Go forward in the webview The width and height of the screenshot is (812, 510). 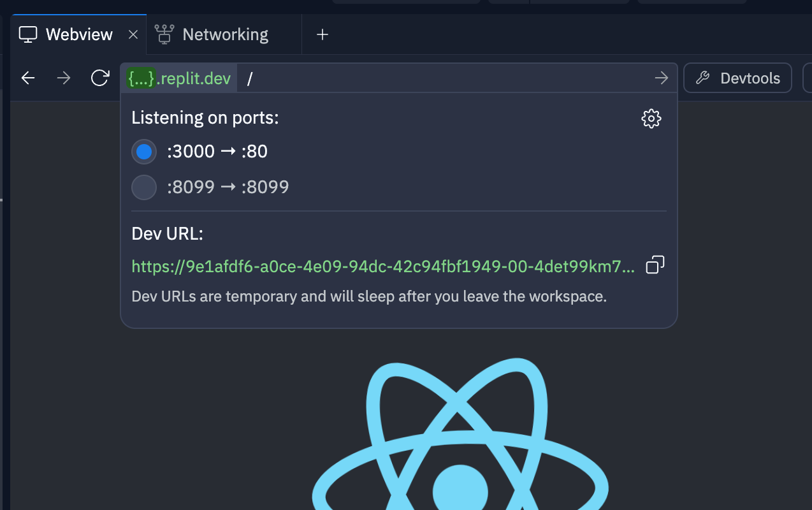tap(64, 78)
